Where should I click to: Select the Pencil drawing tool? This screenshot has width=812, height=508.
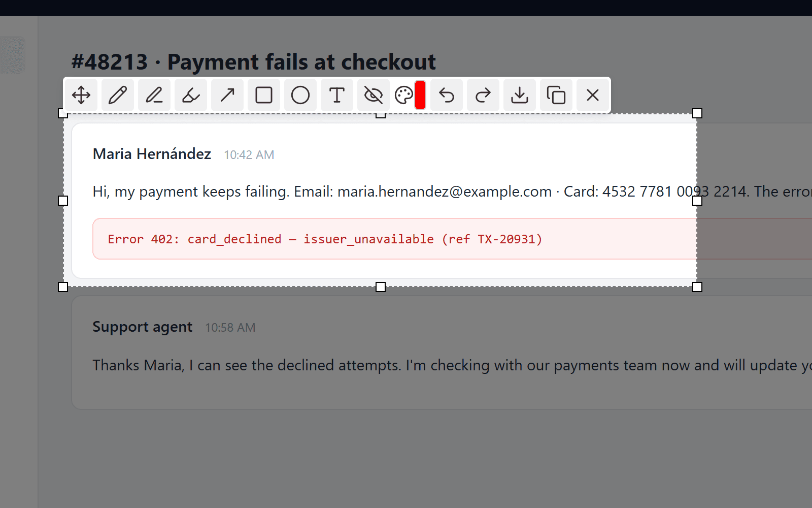click(x=118, y=95)
